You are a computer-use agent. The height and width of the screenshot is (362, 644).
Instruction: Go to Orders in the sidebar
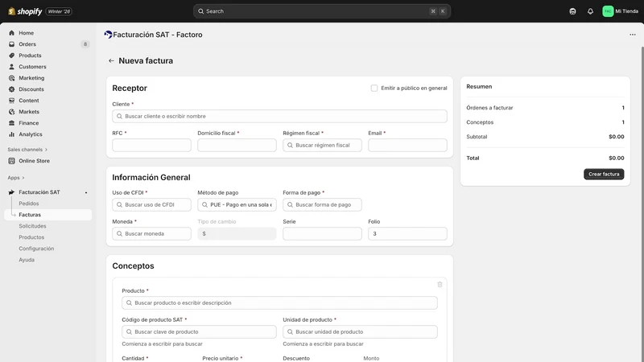point(27,44)
